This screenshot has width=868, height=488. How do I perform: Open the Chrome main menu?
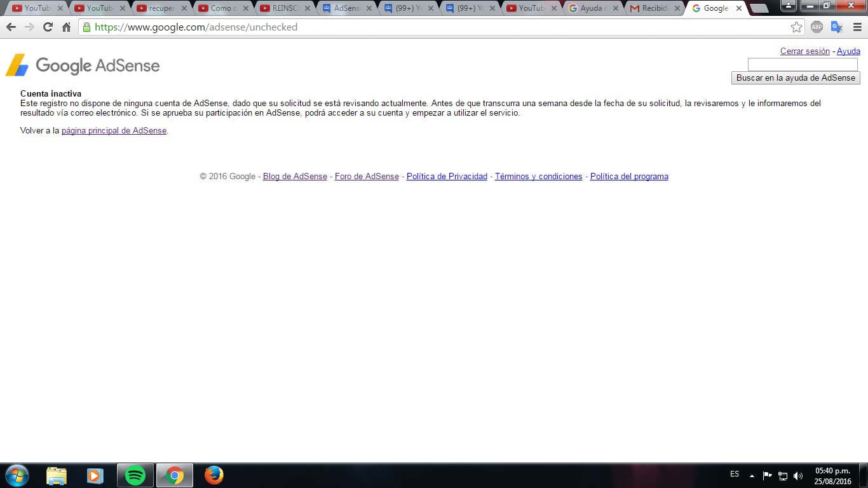[857, 27]
